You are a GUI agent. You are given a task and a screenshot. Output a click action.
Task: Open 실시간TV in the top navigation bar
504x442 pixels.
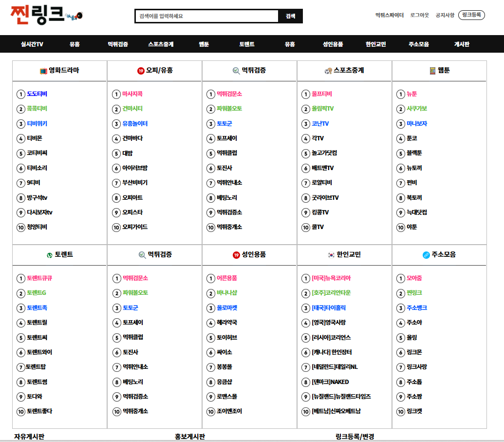[x=32, y=44]
